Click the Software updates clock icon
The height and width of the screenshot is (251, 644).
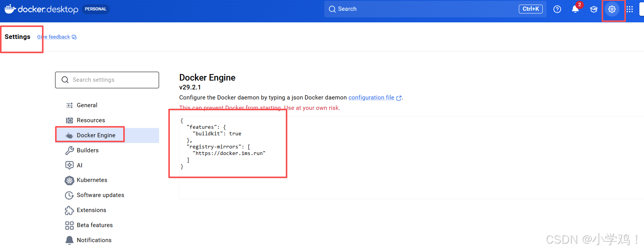coord(69,195)
